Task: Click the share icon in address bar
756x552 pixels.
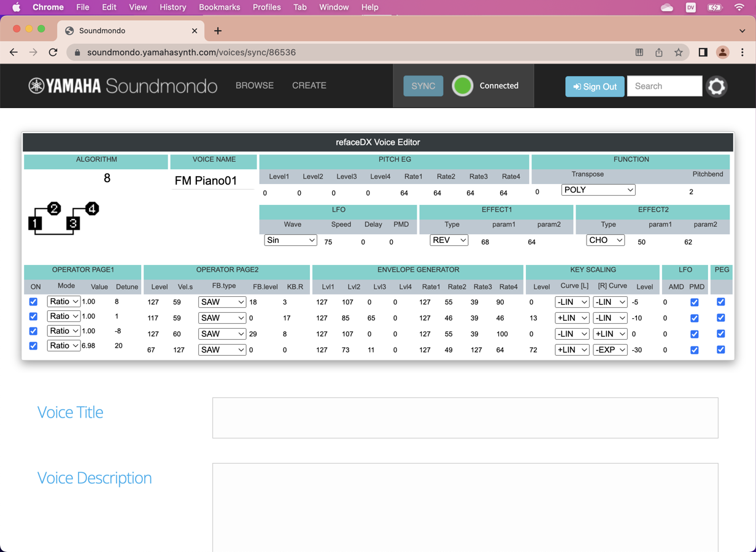Action: coord(658,52)
